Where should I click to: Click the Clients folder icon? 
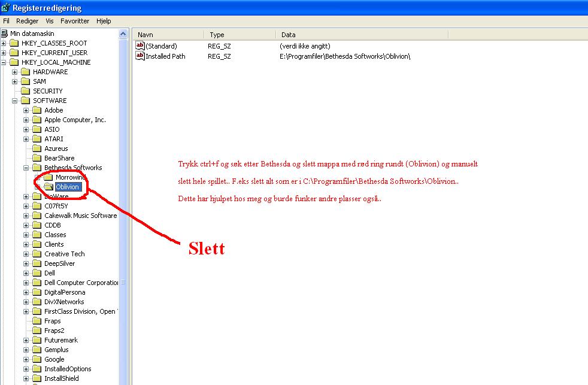pos(37,244)
